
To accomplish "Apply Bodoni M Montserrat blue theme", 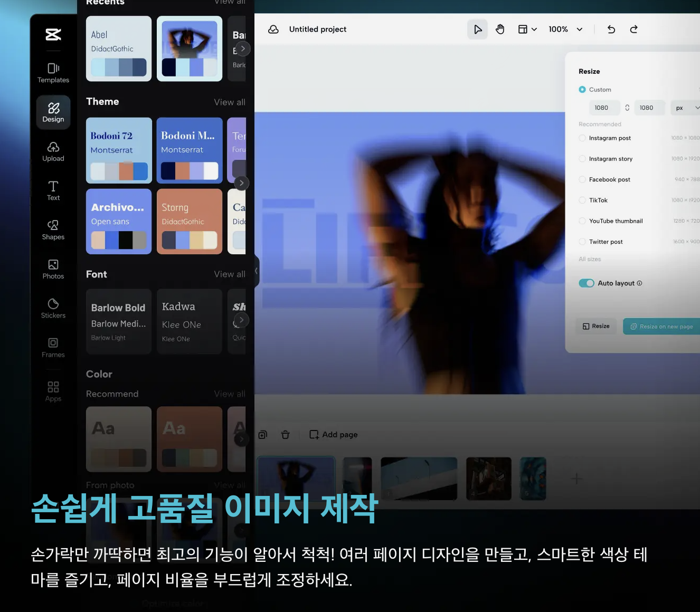I will [190, 150].
